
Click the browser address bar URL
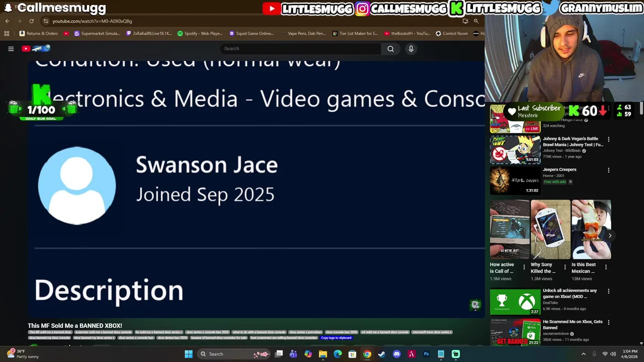pyautogui.click(x=92, y=21)
